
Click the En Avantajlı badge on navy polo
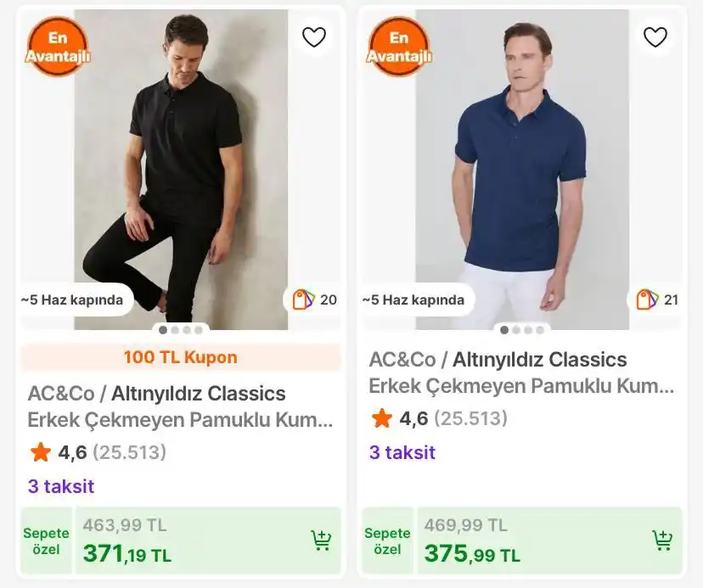click(x=398, y=47)
